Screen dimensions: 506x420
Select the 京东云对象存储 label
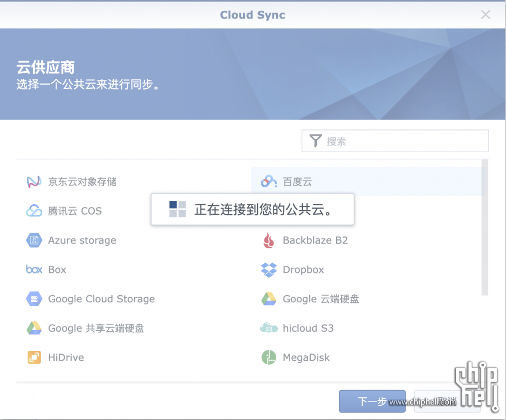(x=82, y=182)
